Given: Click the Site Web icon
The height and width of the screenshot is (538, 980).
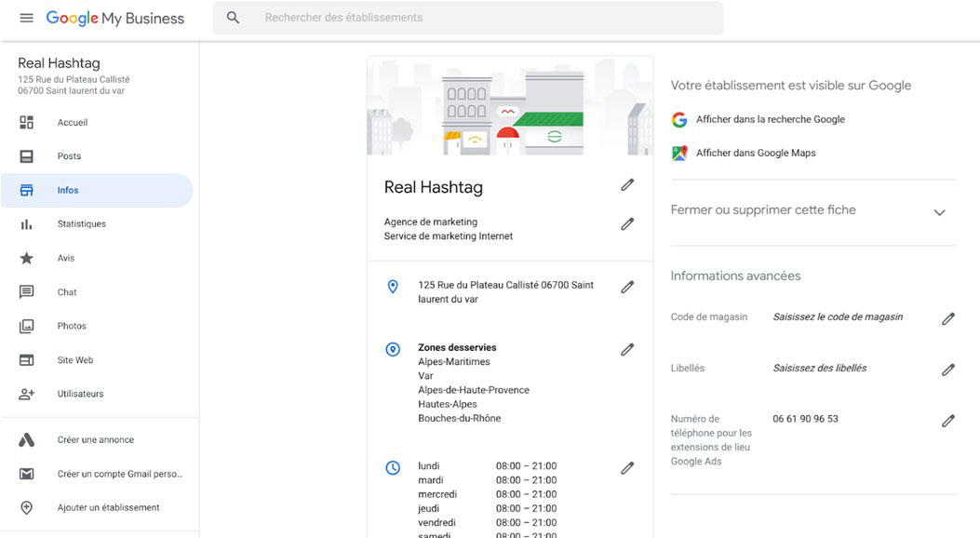Looking at the screenshot, I should click(26, 360).
